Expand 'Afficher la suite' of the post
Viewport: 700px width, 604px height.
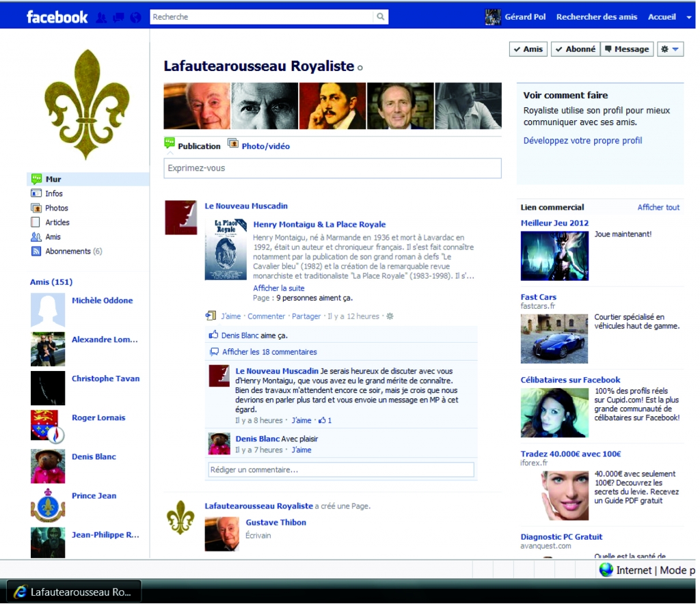pos(279,288)
